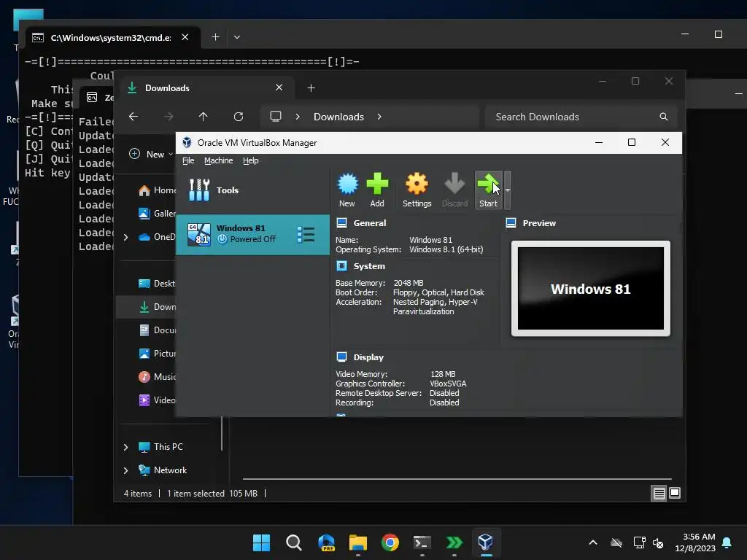Start the Windows 81 virtual machine
The height and width of the screenshot is (560, 747).
(488, 190)
